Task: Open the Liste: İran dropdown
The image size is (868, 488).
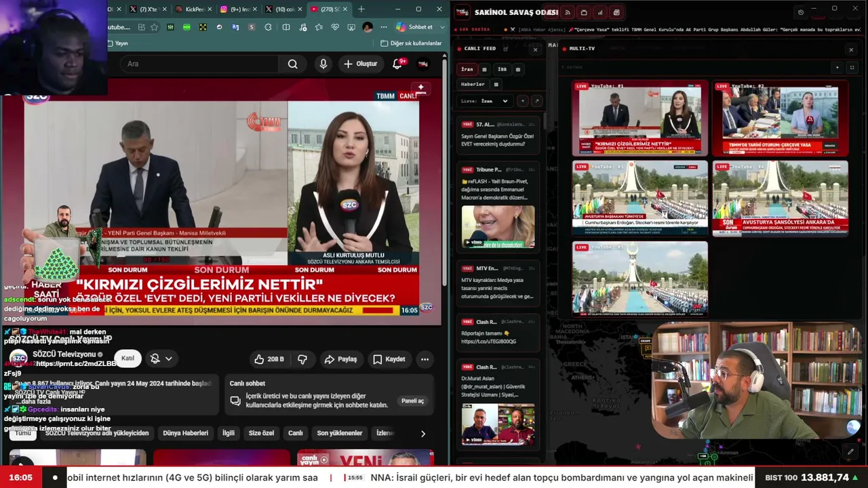Action: (486, 101)
